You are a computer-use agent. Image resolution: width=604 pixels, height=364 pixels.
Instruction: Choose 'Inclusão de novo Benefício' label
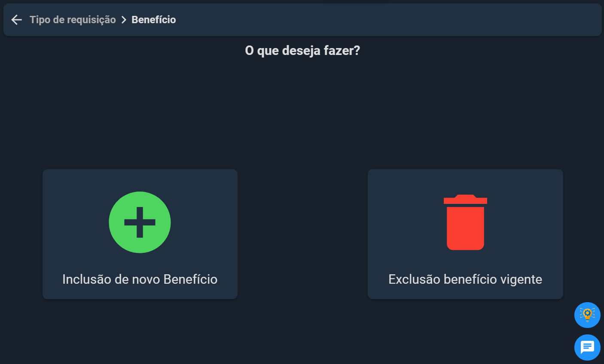140,279
